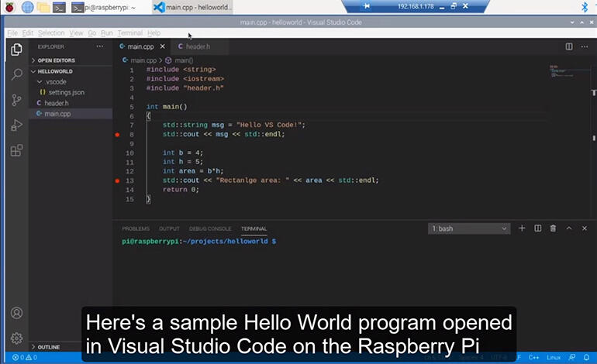The width and height of the screenshot is (597, 364).
Task: Open the Search view in activity bar
Action: pos(16,74)
